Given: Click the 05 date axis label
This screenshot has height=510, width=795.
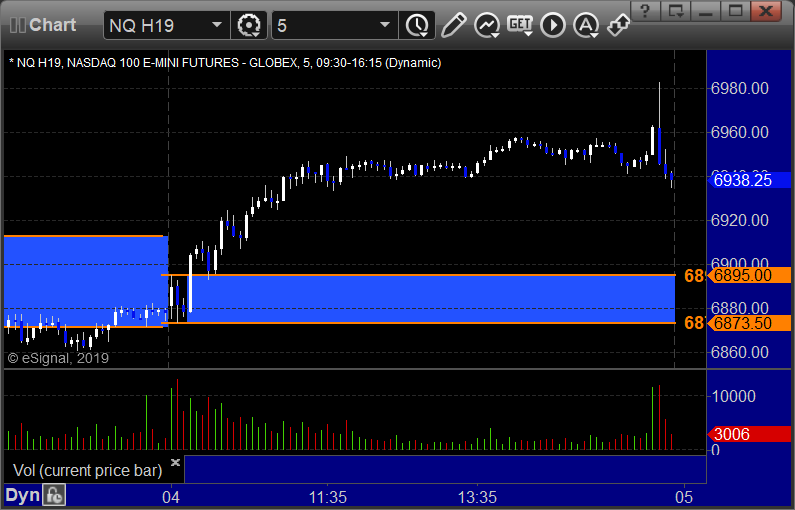Looking at the screenshot, I should [x=683, y=497].
